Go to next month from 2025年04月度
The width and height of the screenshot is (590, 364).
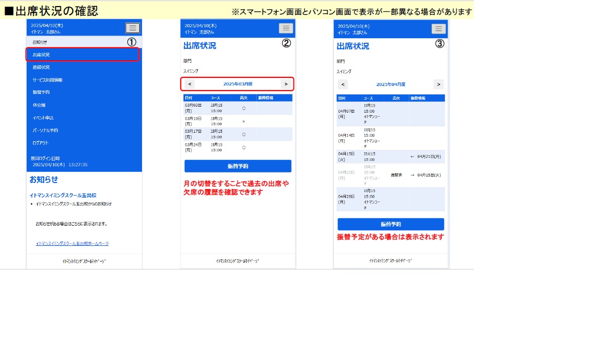[x=438, y=84]
